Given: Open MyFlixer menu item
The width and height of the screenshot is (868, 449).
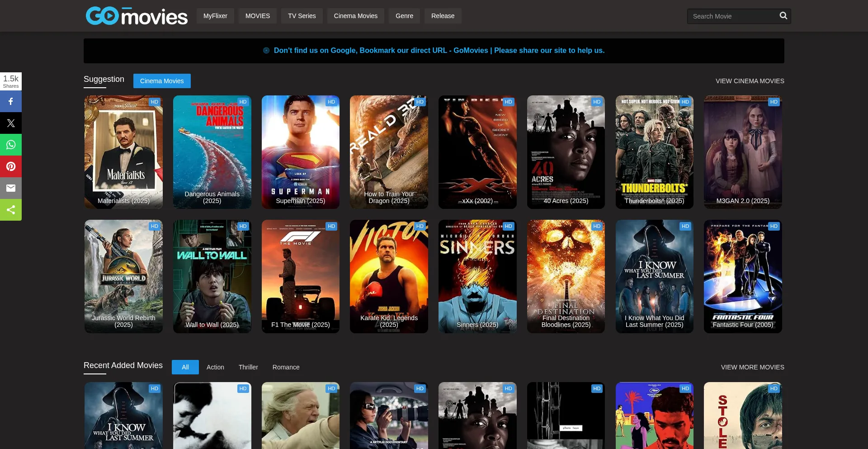Looking at the screenshot, I should point(215,16).
